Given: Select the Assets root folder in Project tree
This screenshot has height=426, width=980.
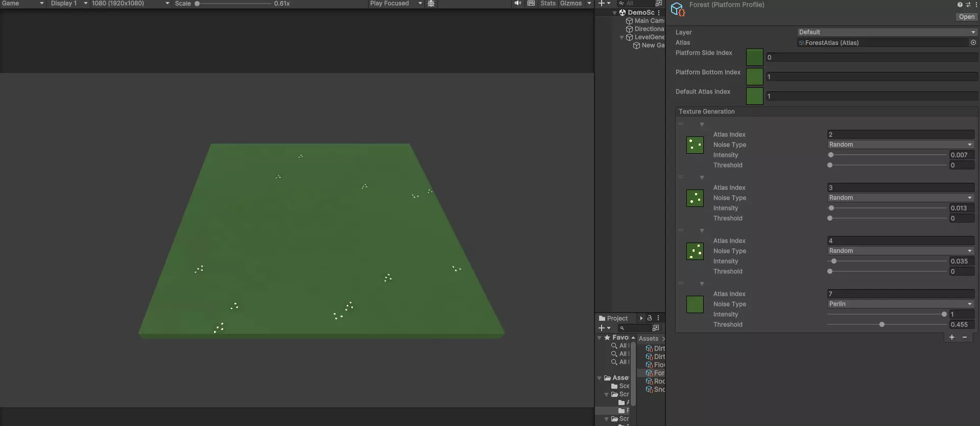Looking at the screenshot, I should [616, 378].
